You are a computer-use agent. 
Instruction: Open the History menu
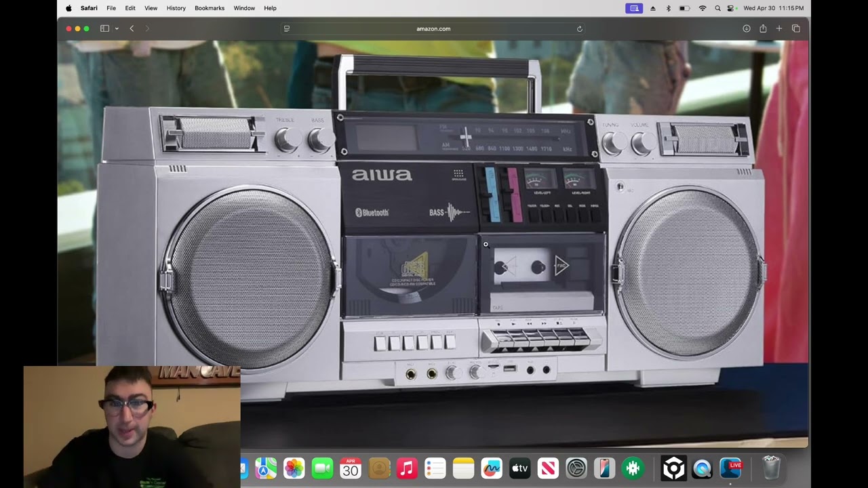point(176,8)
